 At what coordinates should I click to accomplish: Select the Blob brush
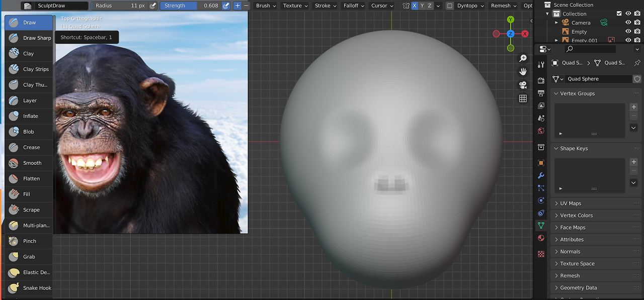29,132
